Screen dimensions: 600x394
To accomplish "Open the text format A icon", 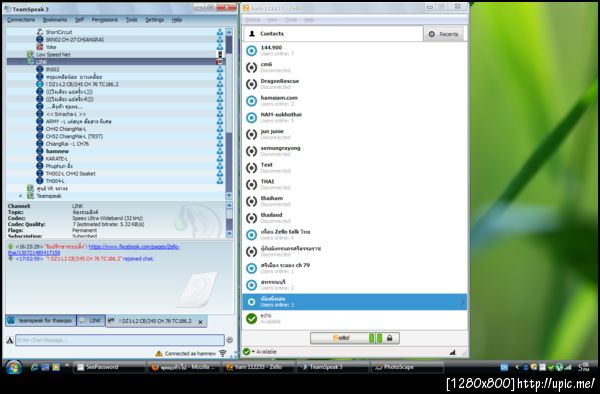I will tap(10, 340).
